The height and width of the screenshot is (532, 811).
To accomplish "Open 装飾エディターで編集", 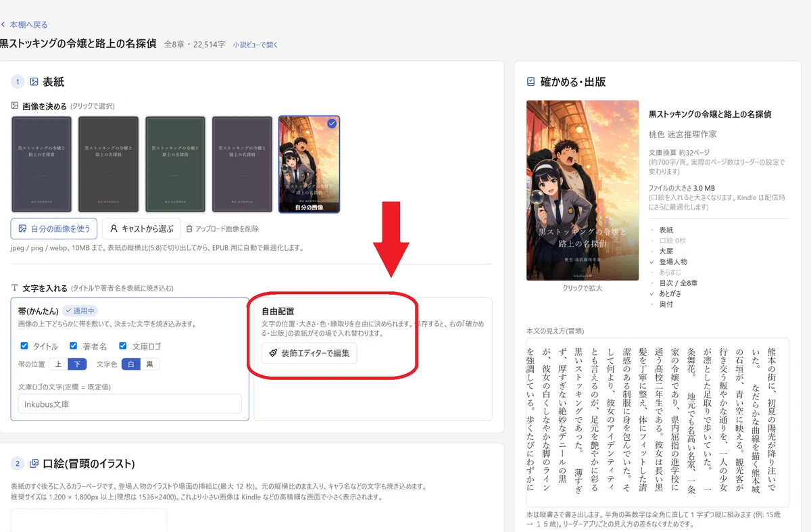I will pos(309,353).
